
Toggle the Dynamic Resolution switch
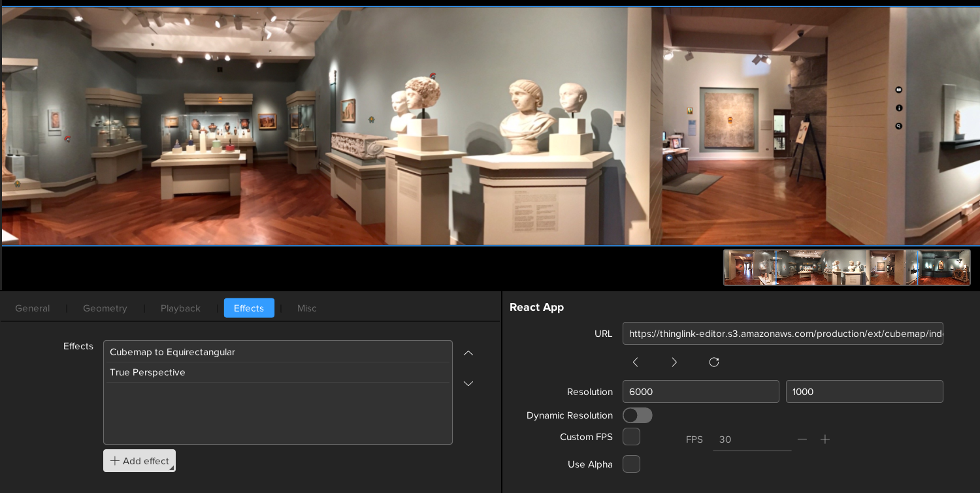pyautogui.click(x=637, y=415)
